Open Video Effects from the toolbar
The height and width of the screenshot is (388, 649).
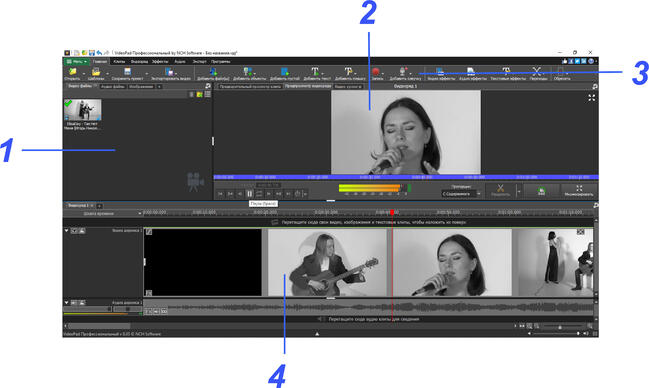[441, 73]
